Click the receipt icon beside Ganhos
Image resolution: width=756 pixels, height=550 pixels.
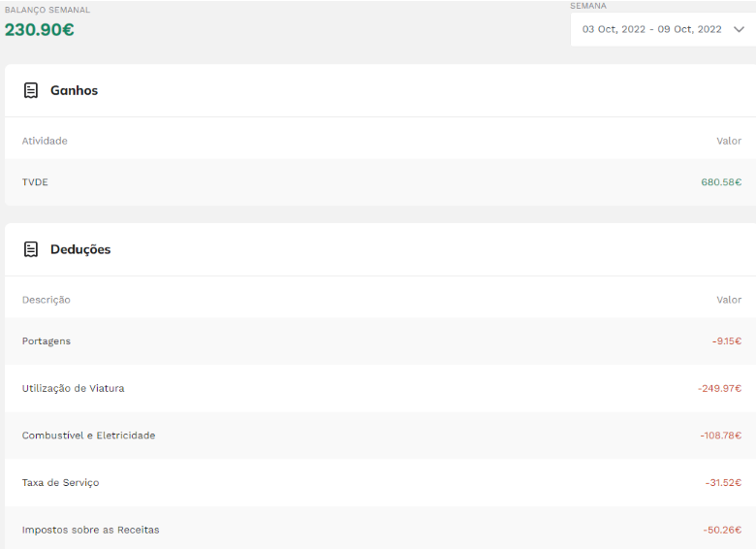(31, 90)
